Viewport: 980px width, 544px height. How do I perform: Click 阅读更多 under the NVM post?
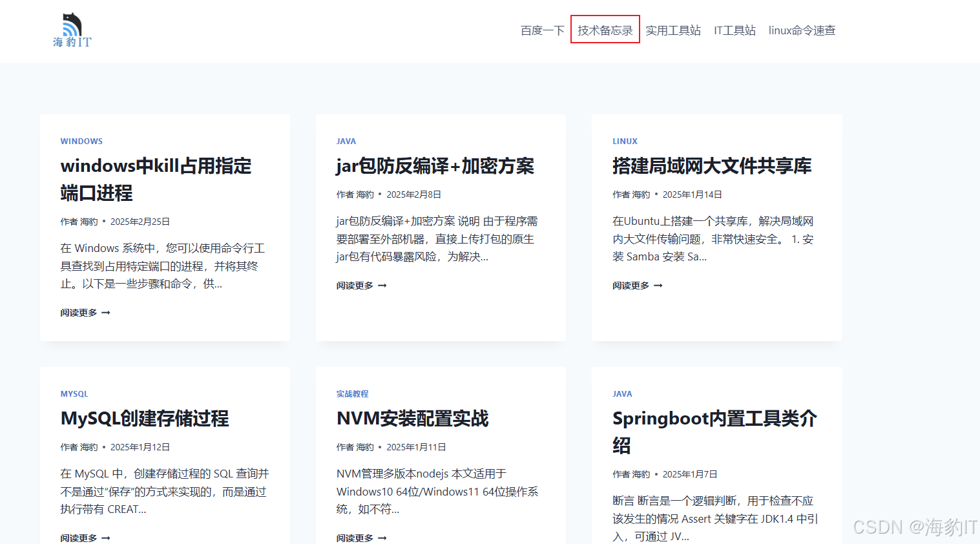click(x=361, y=538)
